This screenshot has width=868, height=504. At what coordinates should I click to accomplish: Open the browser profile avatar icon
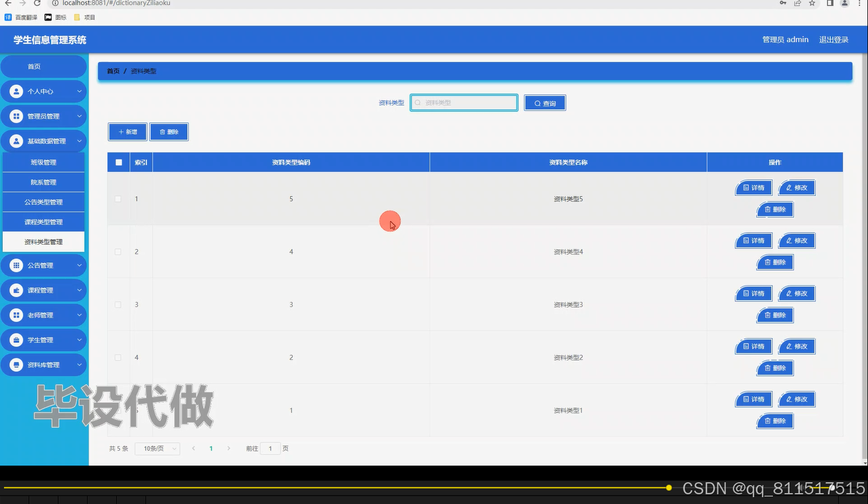[x=845, y=3]
